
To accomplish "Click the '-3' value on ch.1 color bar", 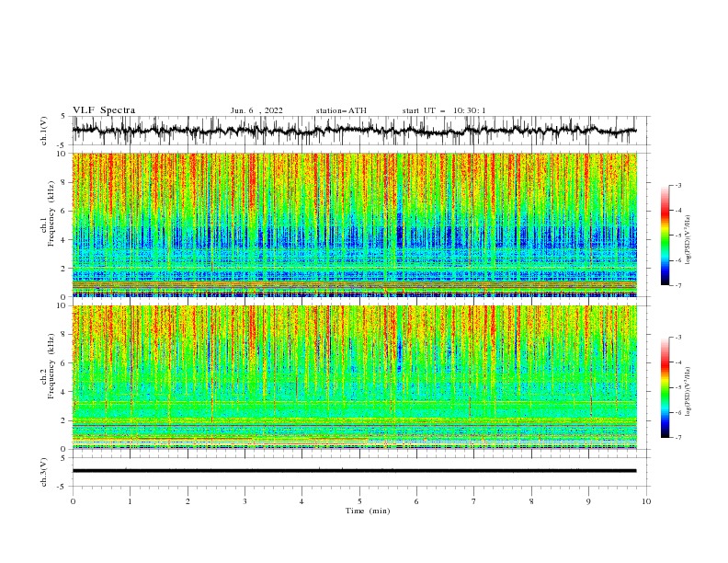I will click(x=677, y=185).
